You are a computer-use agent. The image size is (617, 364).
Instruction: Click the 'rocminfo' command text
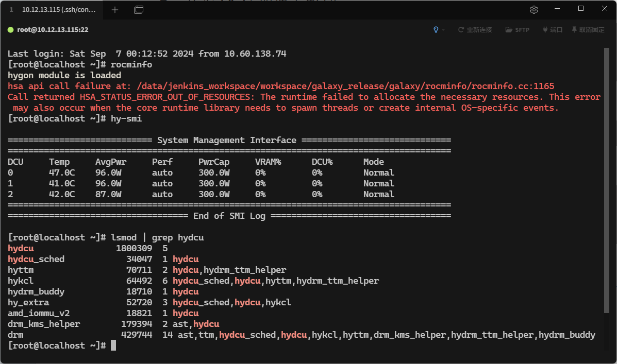click(131, 64)
